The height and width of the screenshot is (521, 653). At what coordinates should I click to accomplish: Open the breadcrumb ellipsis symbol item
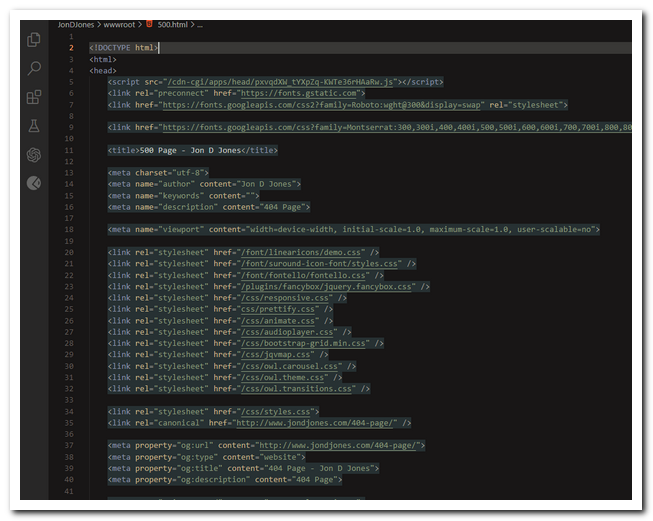[x=200, y=25]
